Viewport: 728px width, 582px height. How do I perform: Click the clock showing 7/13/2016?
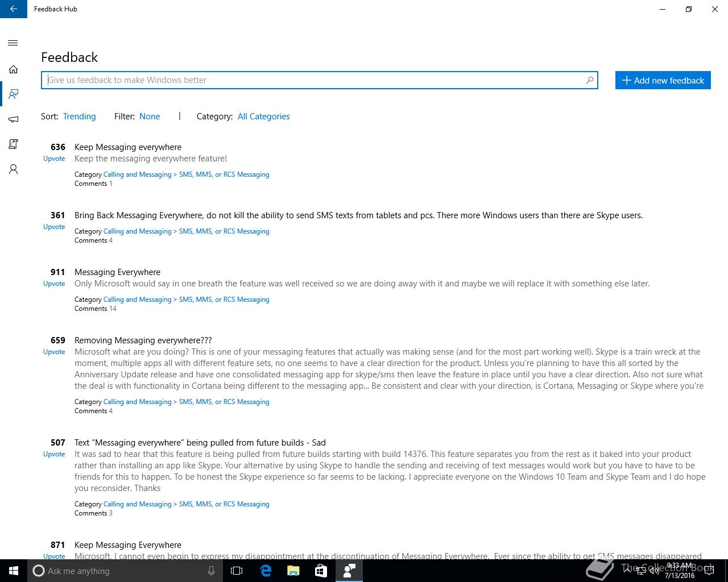click(x=679, y=571)
